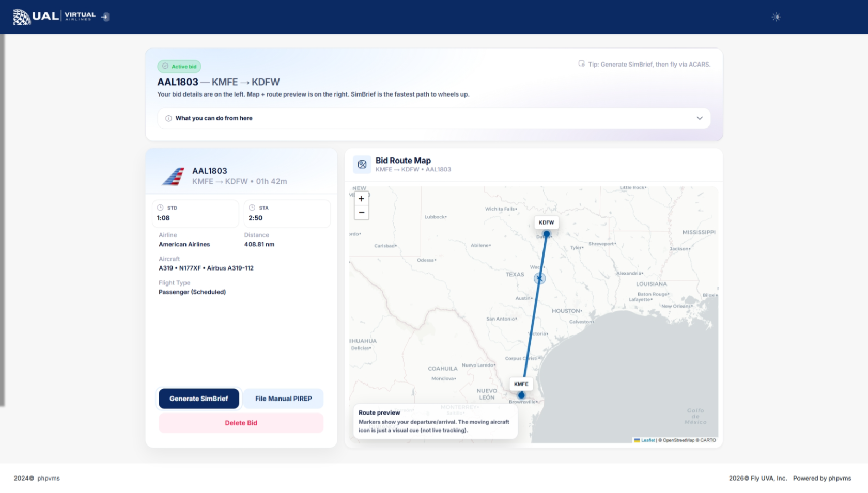Zoom out on the route map
The image size is (868, 493).
point(362,213)
